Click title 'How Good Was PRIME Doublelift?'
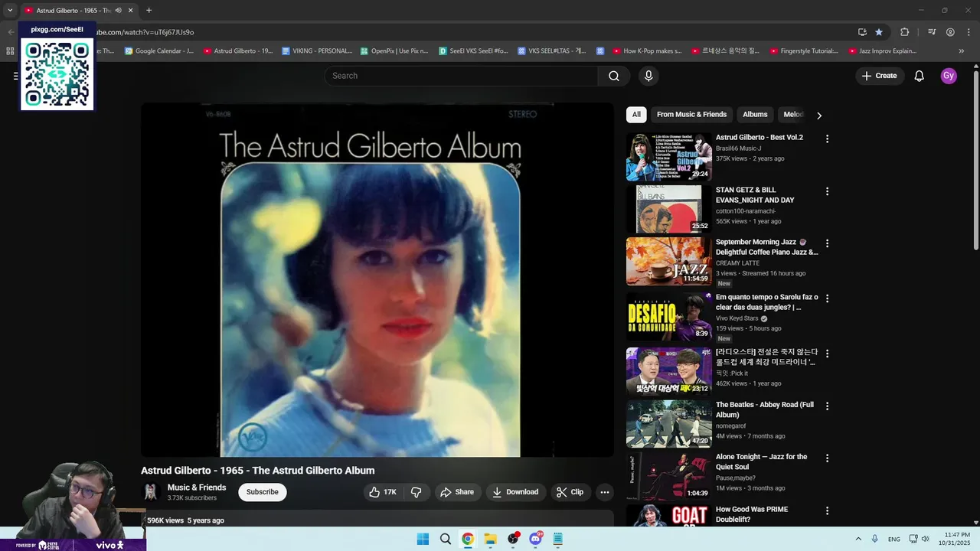The image size is (980, 551). click(752, 514)
